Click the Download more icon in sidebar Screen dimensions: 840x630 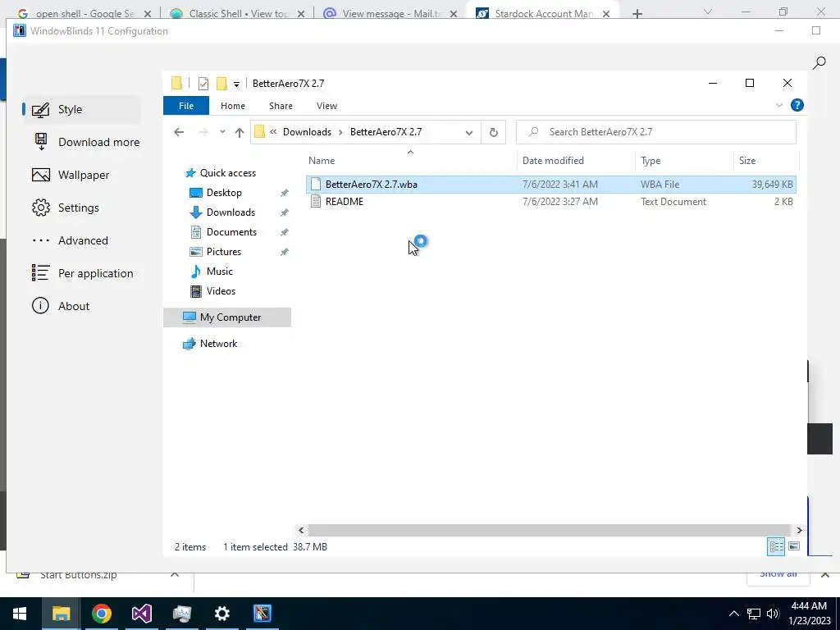(41, 142)
